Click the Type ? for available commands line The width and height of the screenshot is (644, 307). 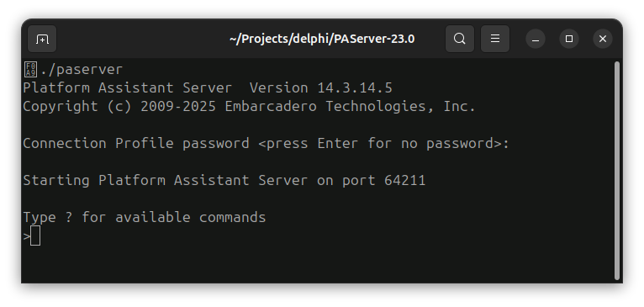tap(145, 217)
